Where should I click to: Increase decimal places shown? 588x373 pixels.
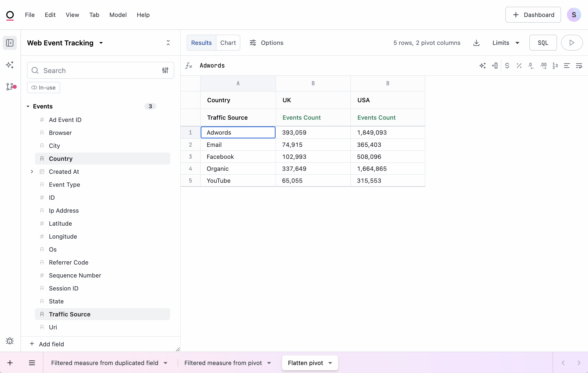[544, 66]
